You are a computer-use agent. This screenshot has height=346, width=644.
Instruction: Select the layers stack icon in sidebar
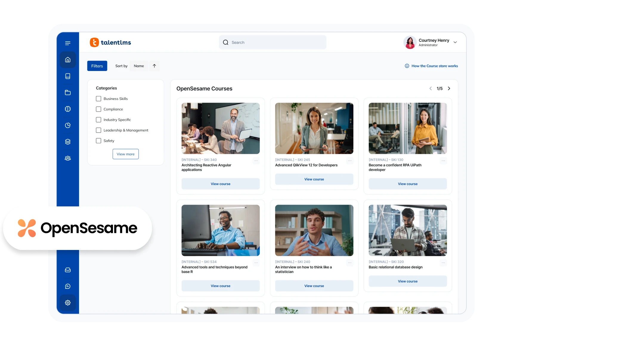pos(68,141)
